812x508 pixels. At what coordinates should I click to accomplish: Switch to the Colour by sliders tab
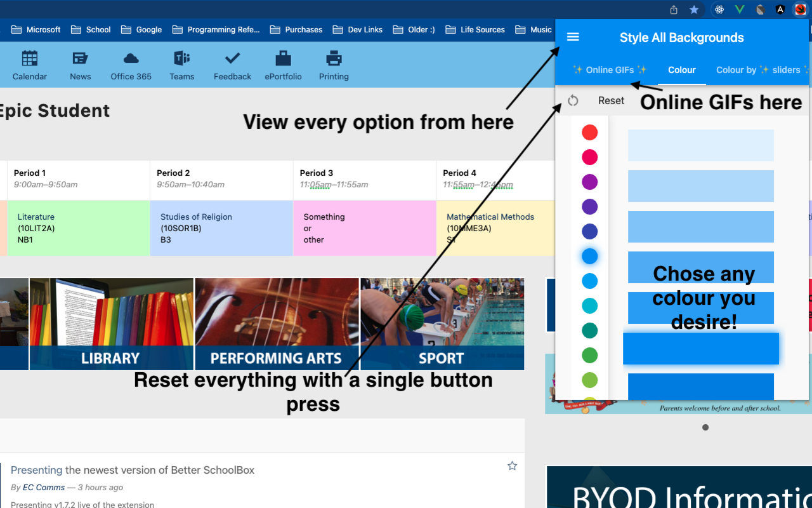(x=761, y=70)
